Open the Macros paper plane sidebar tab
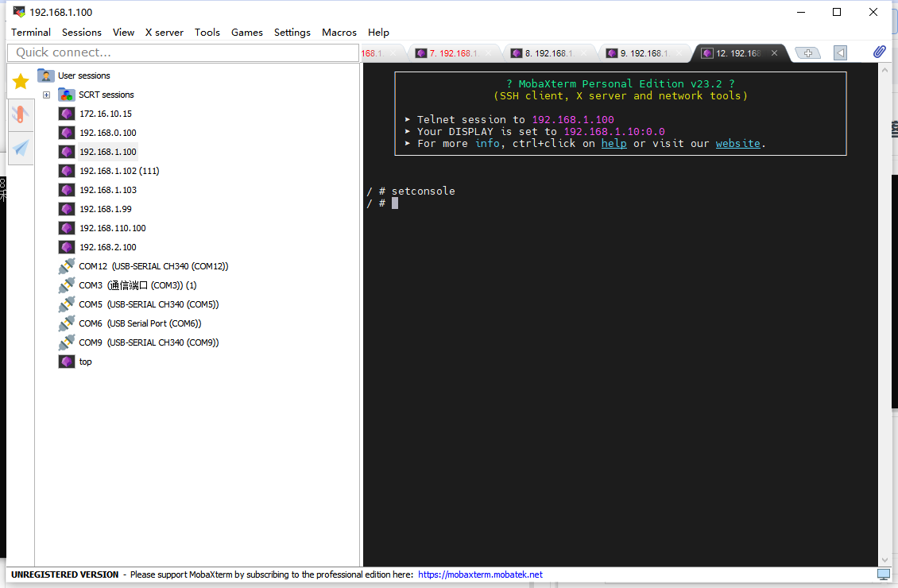The image size is (898, 588). click(21, 149)
